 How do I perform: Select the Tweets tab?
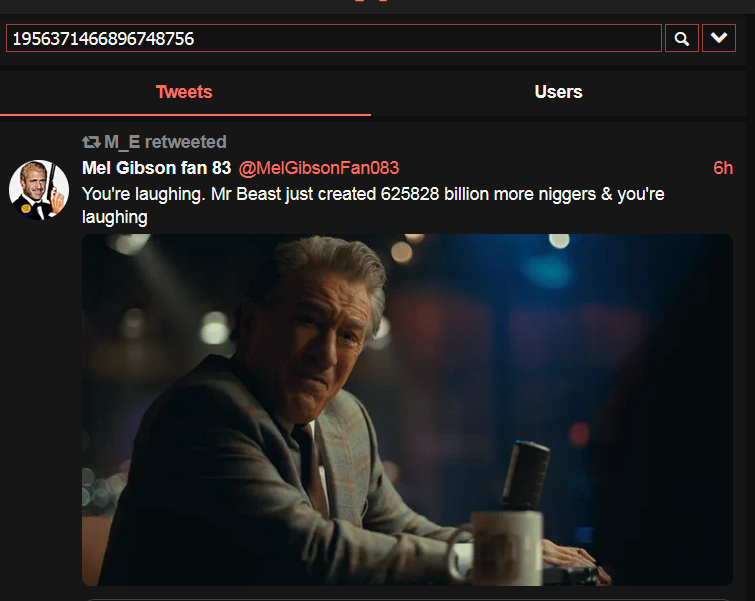coord(184,92)
